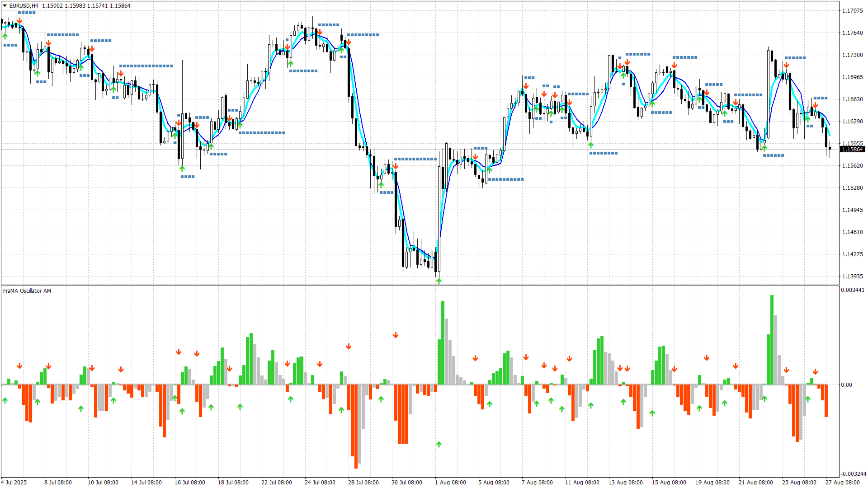The image size is (868, 488).
Task: Click the 25 Aug 08:00 time label
Action: coord(799,483)
